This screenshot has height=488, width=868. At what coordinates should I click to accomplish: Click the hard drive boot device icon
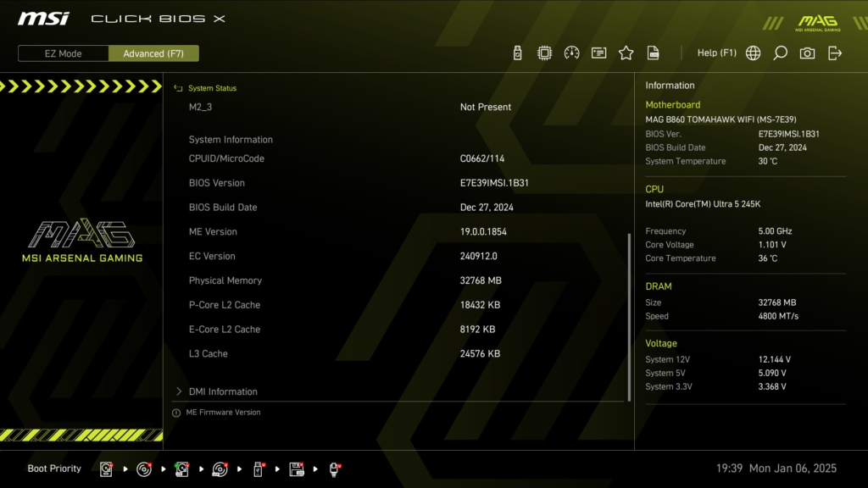coord(105,469)
